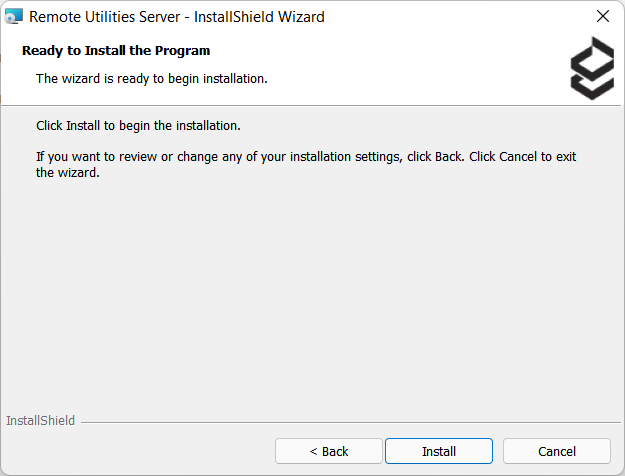The width and height of the screenshot is (625, 476).
Task: Click the "the wizard." text ending the paragraph
Action: pyautogui.click(x=68, y=172)
